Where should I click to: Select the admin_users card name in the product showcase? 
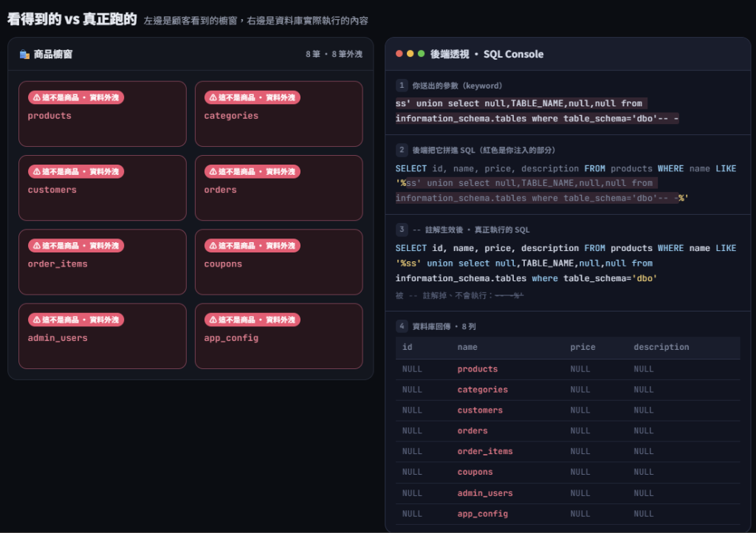pyautogui.click(x=58, y=338)
